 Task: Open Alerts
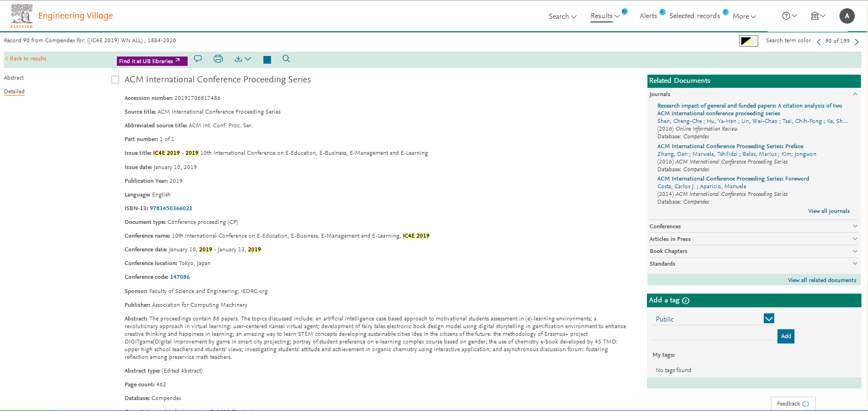[x=648, y=16]
